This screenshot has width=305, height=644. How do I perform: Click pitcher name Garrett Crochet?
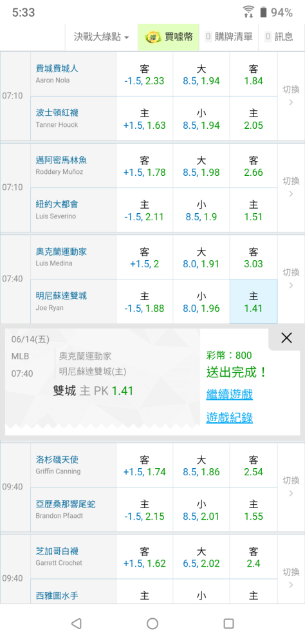point(59,563)
